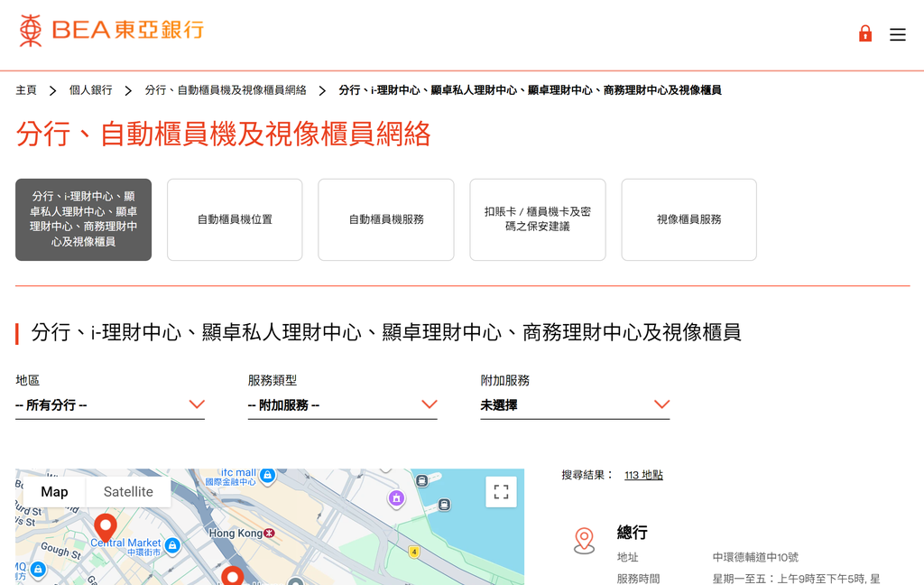Viewport: 924px width, 585px height.
Task: Open the login padlock icon
Action: click(x=865, y=33)
